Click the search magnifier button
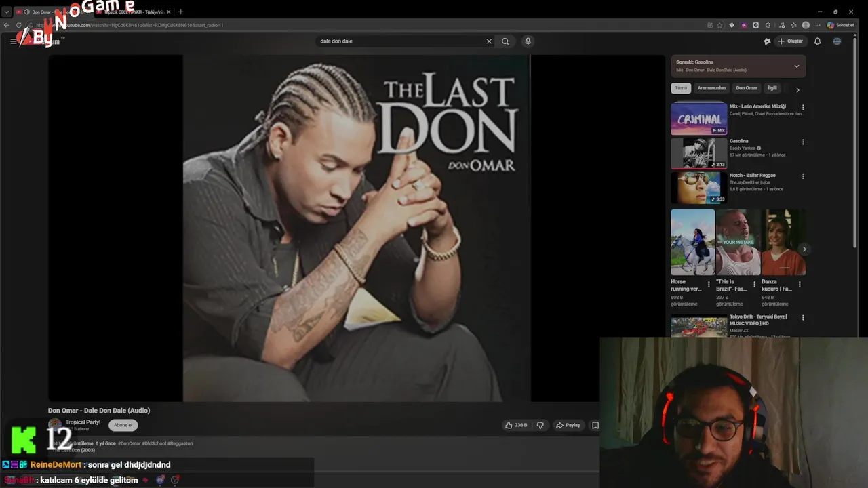The width and height of the screenshot is (868, 488). [505, 41]
